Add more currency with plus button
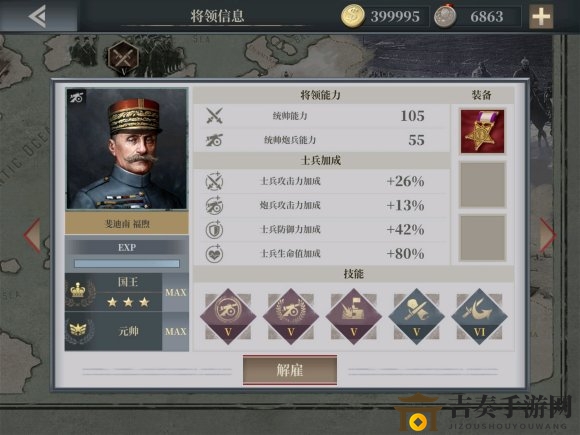This screenshot has width=580, height=435. pos(541,17)
